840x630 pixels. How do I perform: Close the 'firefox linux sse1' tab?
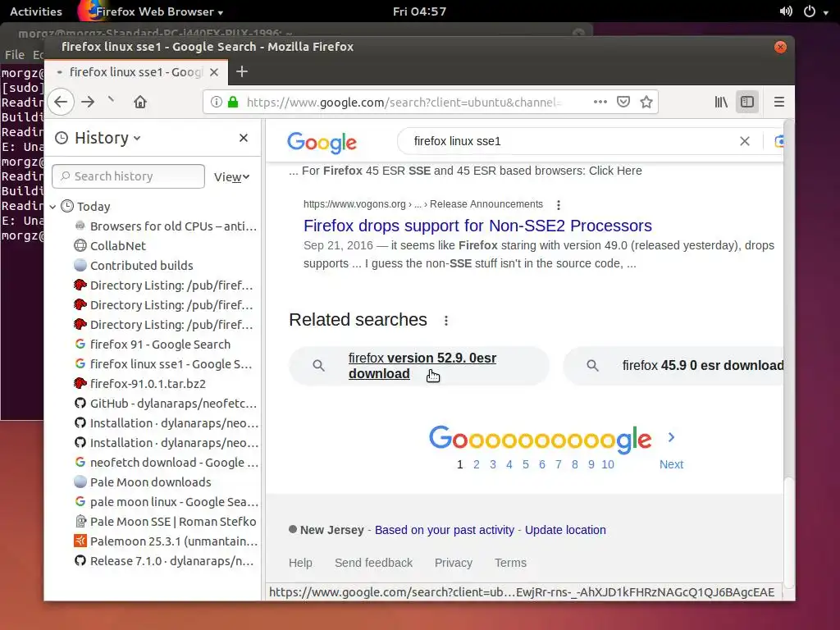(x=214, y=72)
